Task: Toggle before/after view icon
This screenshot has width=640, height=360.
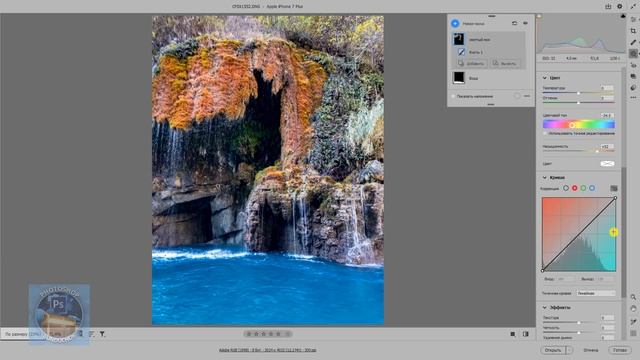Action: pyautogui.click(x=526, y=334)
